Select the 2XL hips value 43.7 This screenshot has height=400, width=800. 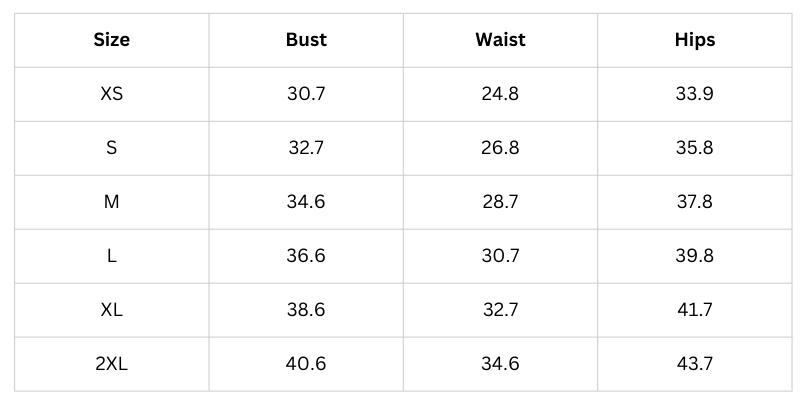tap(695, 364)
